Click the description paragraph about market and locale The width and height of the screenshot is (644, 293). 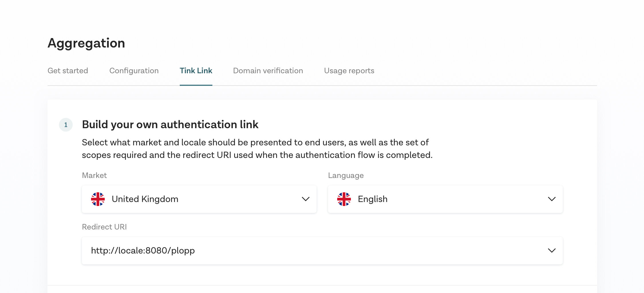click(x=257, y=149)
